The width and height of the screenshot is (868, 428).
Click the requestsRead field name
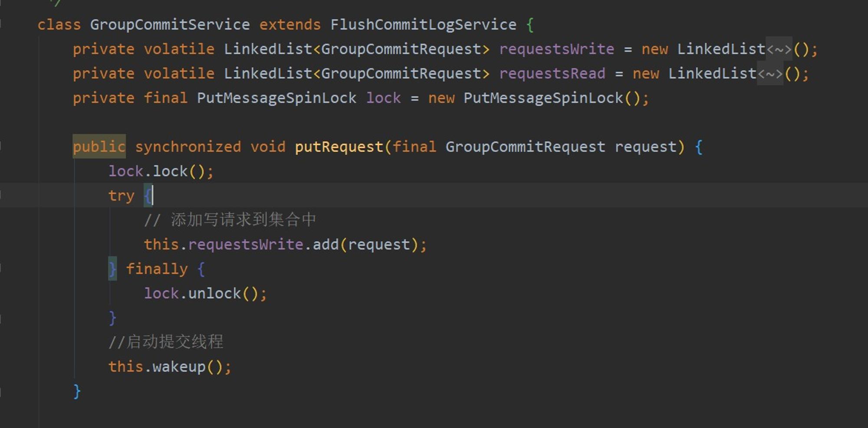click(x=552, y=73)
